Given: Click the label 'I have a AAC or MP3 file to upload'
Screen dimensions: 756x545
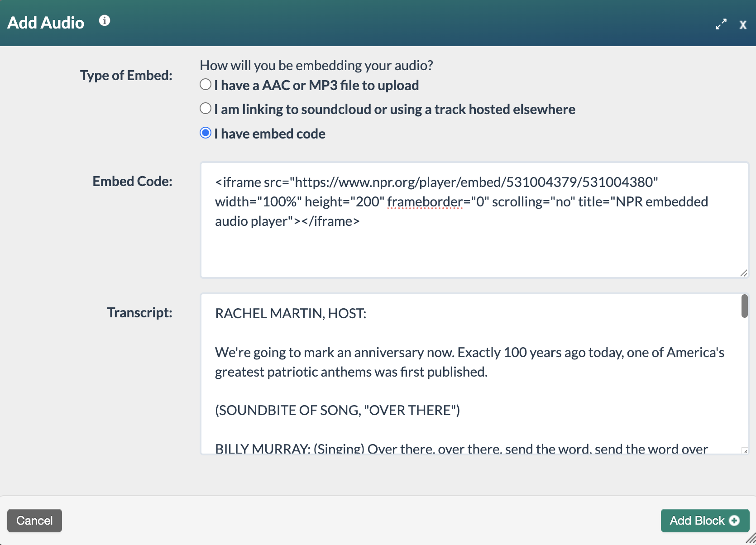Looking at the screenshot, I should [316, 85].
